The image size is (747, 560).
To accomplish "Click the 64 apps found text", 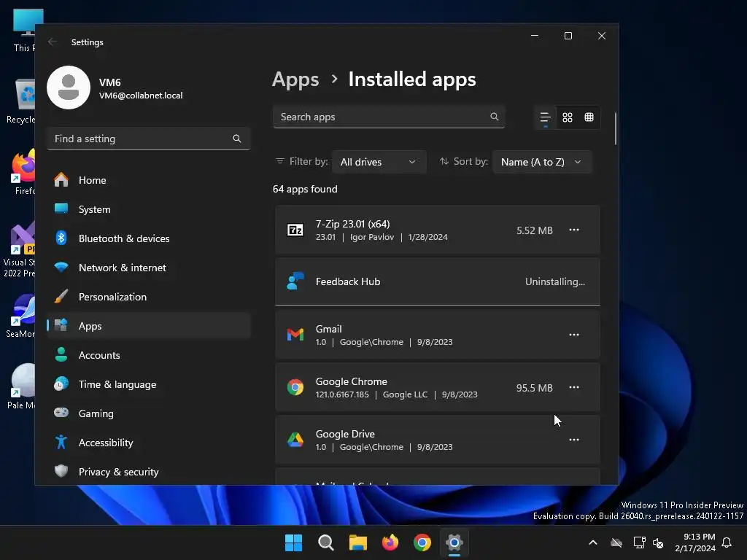I will tap(305, 189).
